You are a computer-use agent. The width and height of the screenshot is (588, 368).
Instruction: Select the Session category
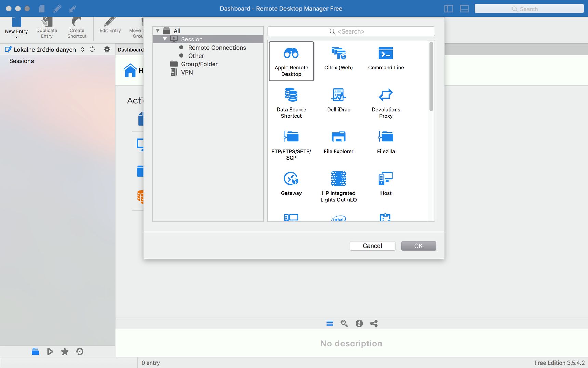(208, 39)
